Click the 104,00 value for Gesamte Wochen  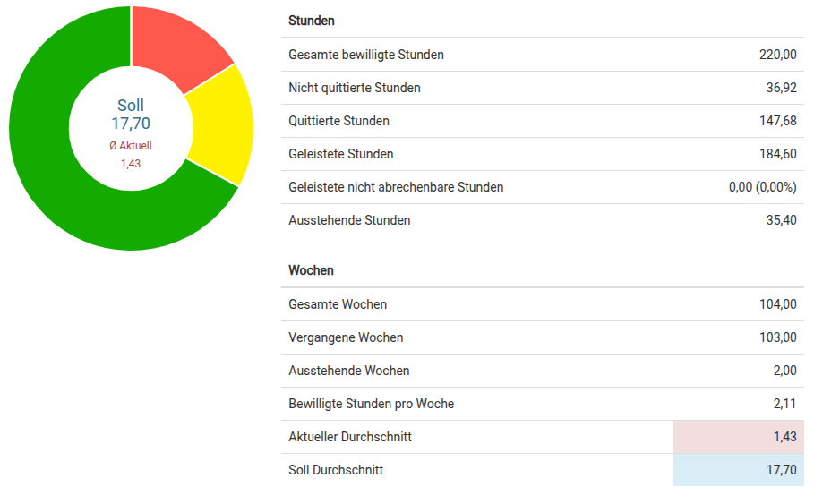point(777,304)
